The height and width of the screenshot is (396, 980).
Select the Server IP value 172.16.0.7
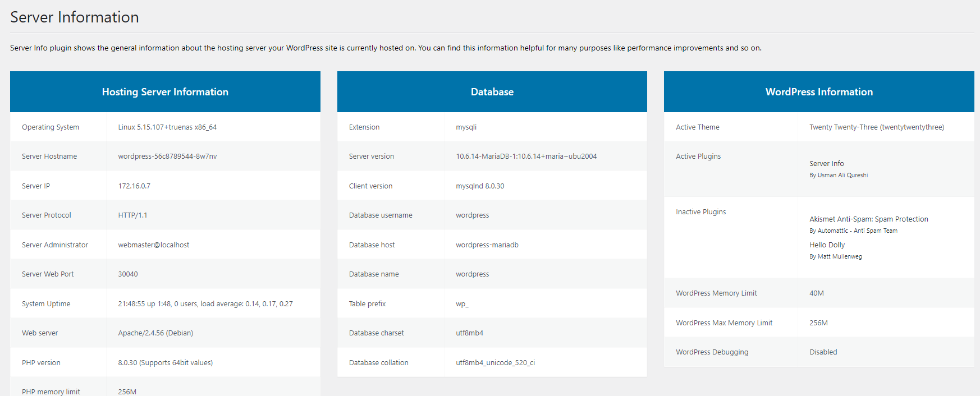pos(134,186)
